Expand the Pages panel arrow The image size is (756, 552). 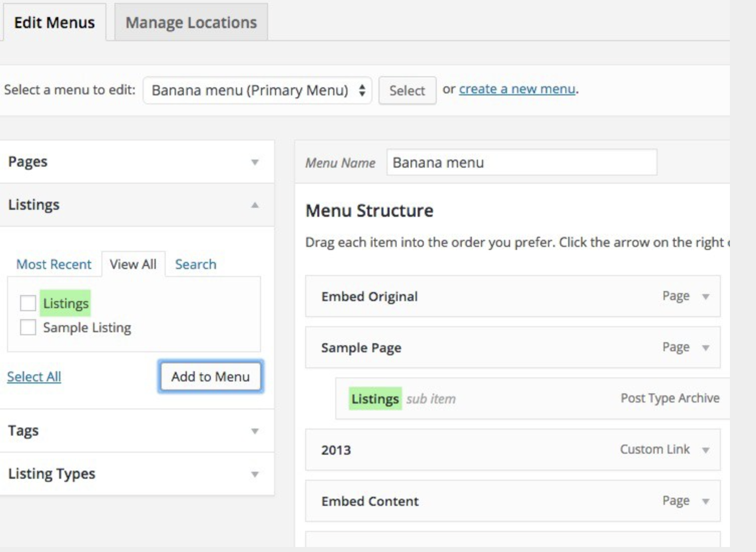[255, 162]
